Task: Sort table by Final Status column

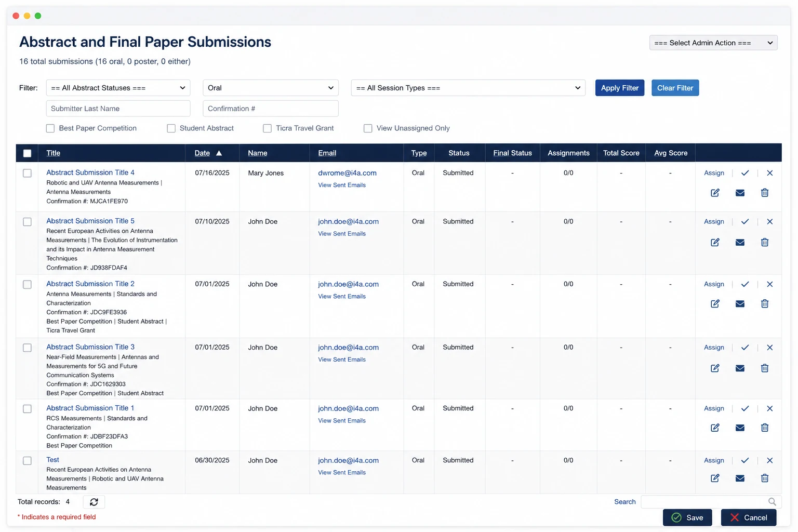Action: [x=513, y=153]
